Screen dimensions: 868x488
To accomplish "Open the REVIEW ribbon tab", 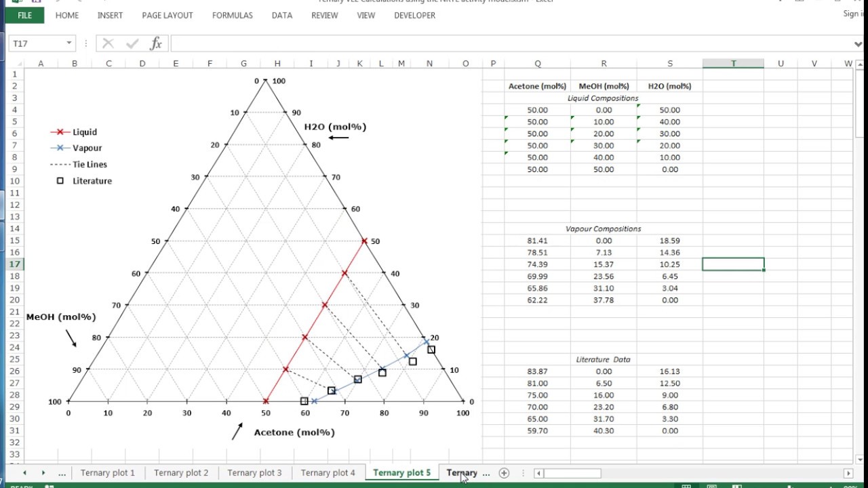I will (325, 15).
